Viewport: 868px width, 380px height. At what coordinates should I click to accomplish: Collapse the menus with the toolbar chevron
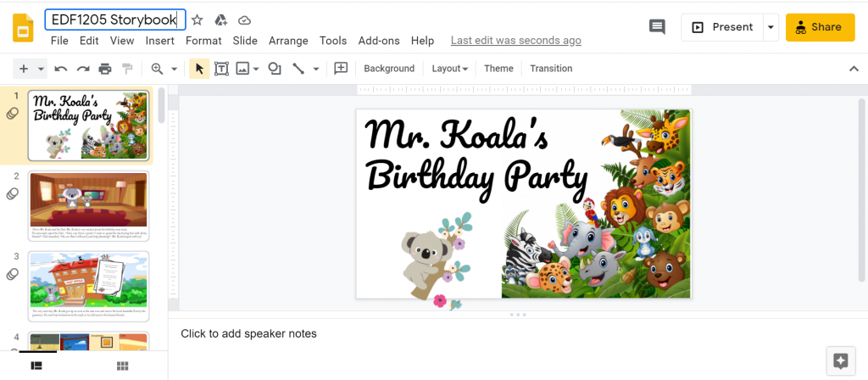[854, 69]
